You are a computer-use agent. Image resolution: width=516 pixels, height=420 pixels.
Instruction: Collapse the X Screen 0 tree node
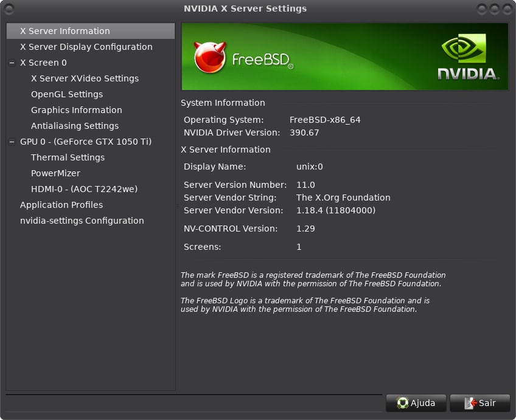click(12, 63)
